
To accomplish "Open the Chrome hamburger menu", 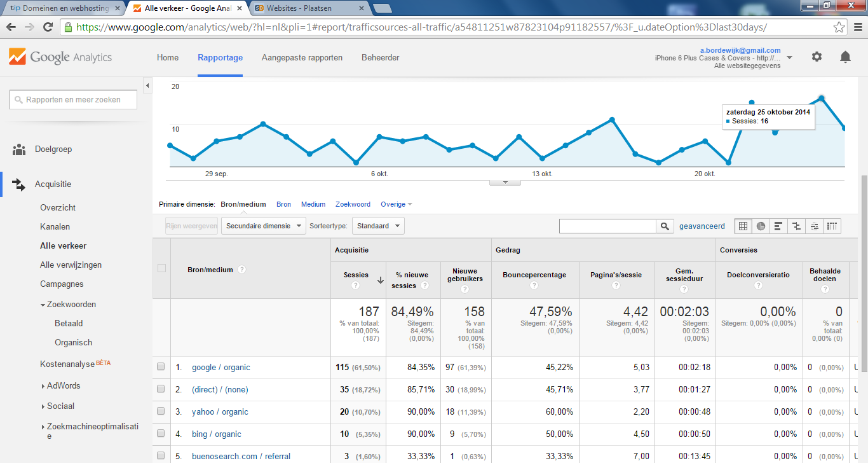I will click(x=858, y=27).
